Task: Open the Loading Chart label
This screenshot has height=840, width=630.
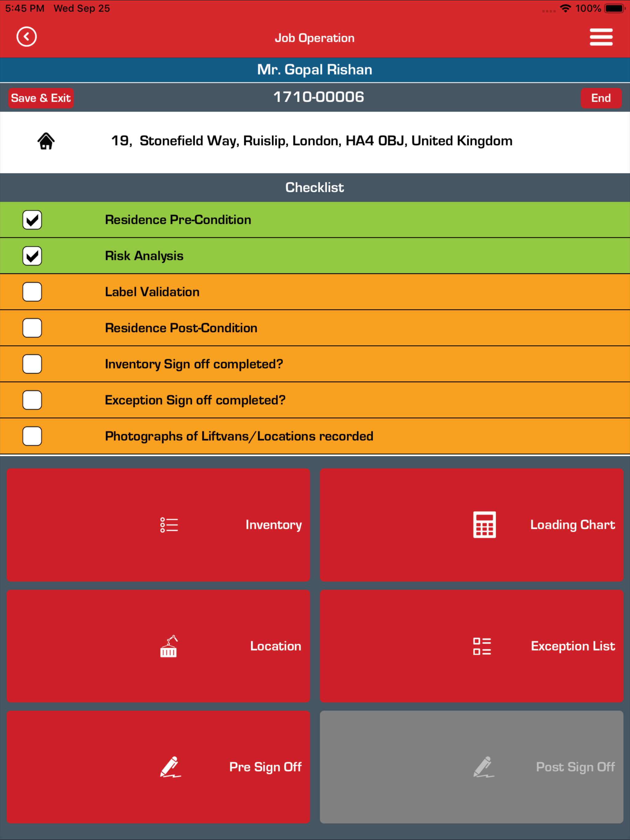Action: point(572,525)
